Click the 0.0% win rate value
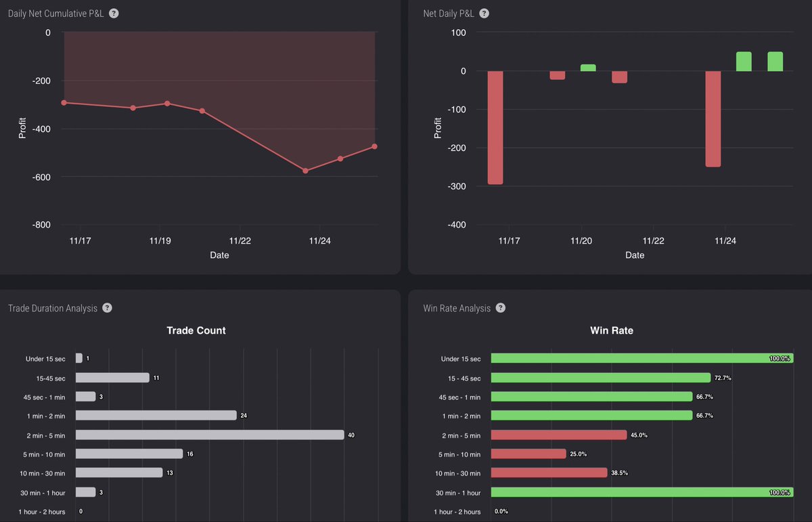 click(x=501, y=511)
